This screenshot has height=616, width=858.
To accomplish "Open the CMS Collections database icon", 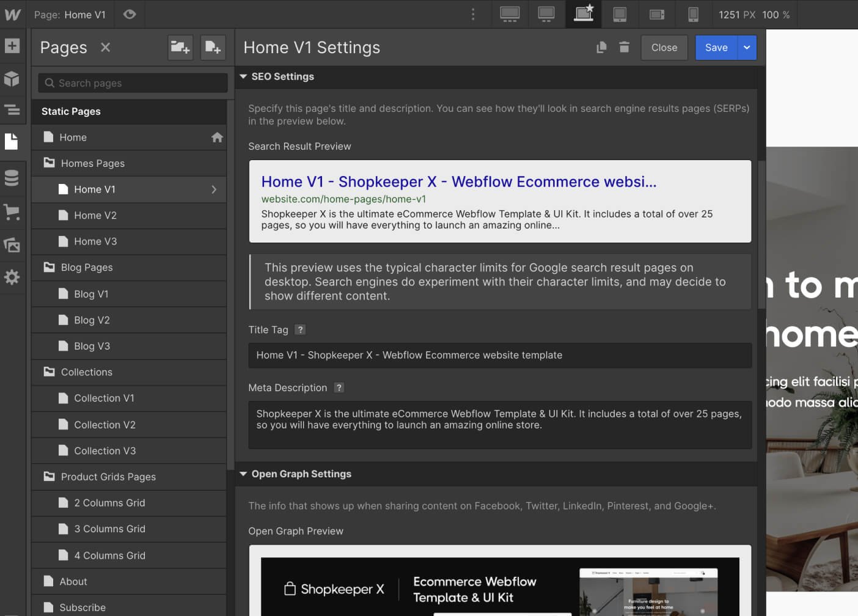I will tap(12, 178).
